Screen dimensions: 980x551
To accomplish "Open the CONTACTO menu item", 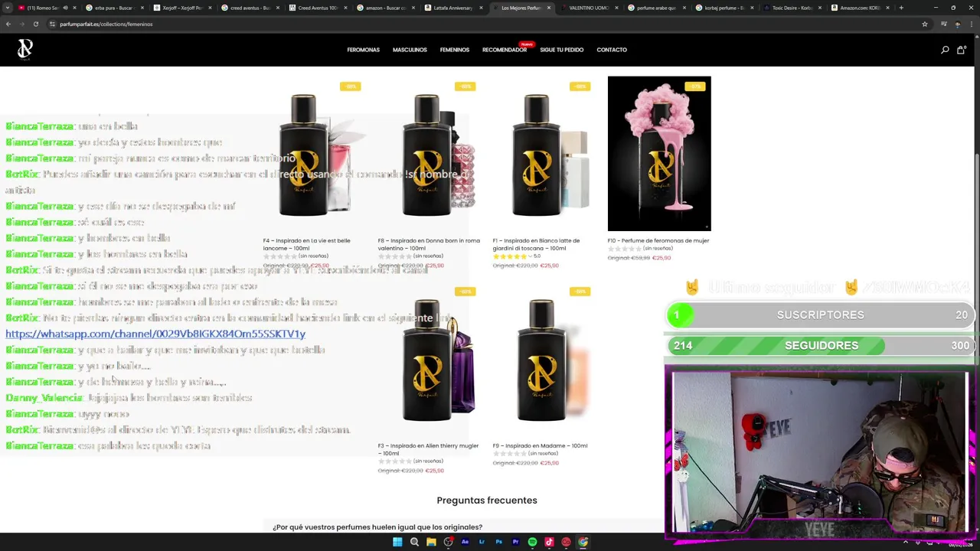I will pos(612,50).
